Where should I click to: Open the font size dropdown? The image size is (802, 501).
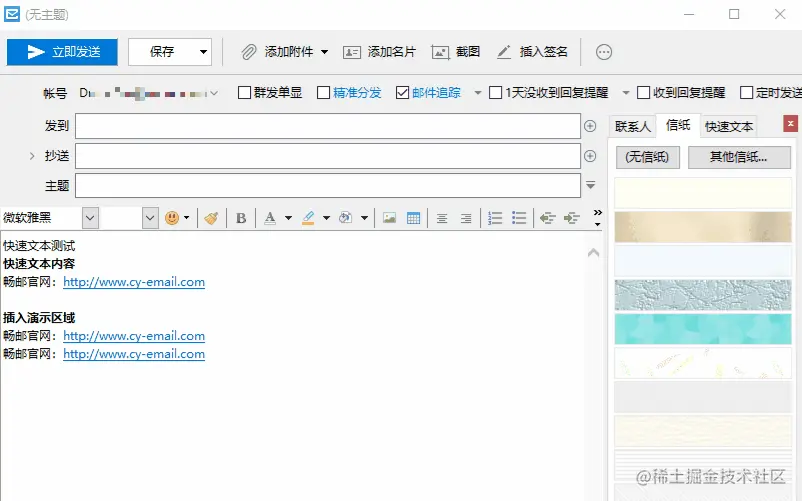(150, 218)
